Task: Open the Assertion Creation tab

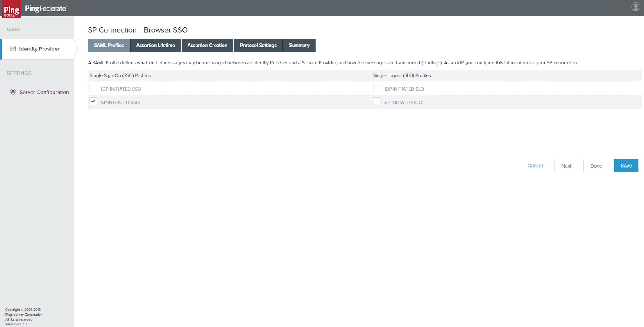Action: pyautogui.click(x=207, y=46)
